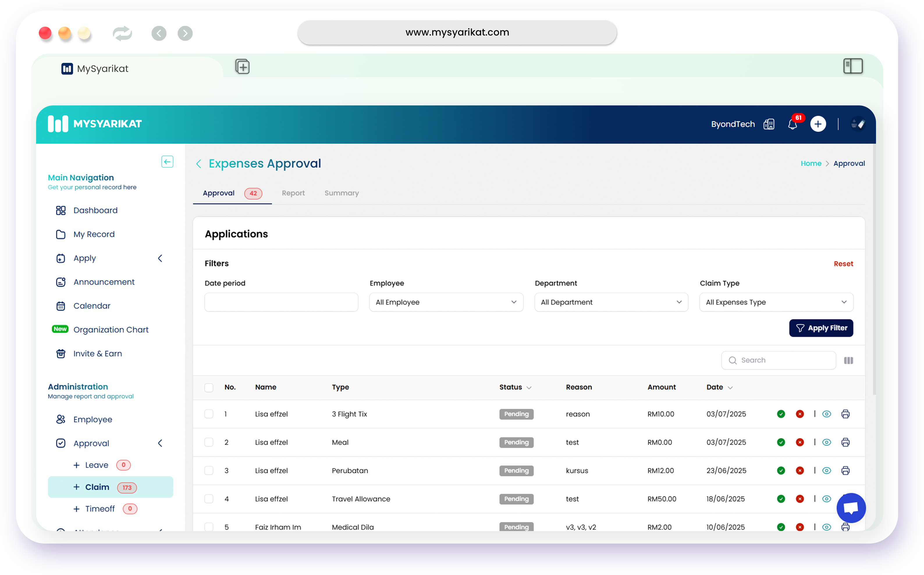Open notifications bell with 61 badge
Image resolution: width=924 pixels, height=575 pixels.
(792, 124)
